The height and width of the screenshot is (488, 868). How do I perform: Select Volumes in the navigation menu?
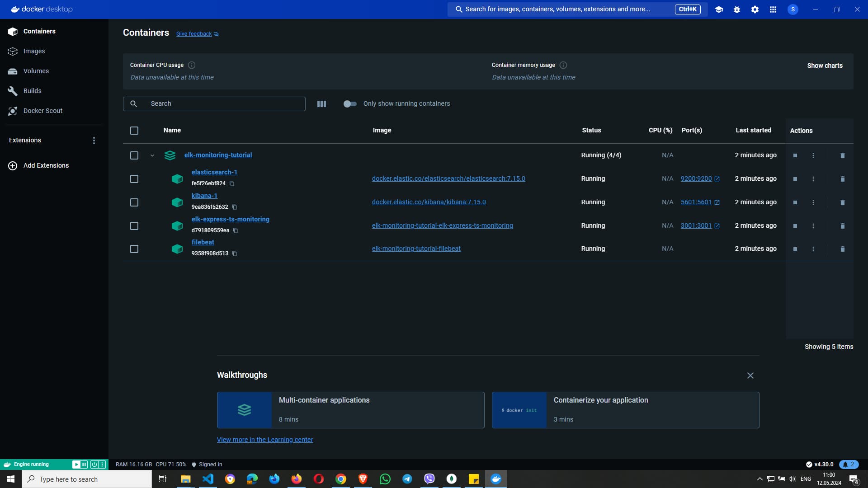[x=36, y=71]
